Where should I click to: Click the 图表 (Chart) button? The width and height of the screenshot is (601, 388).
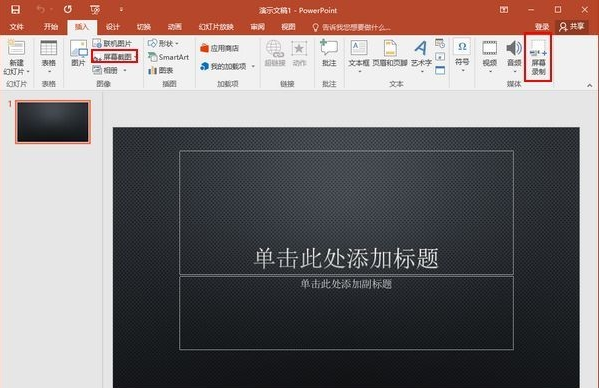pos(161,70)
